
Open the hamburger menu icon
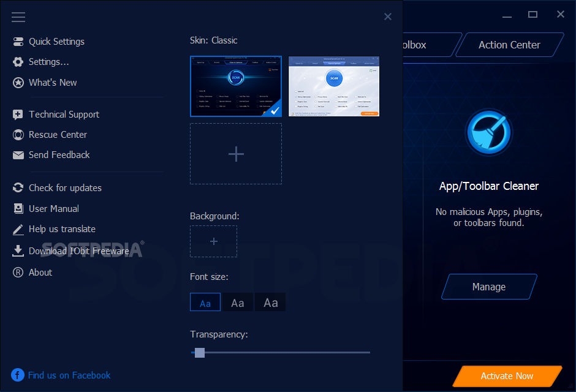pos(18,17)
